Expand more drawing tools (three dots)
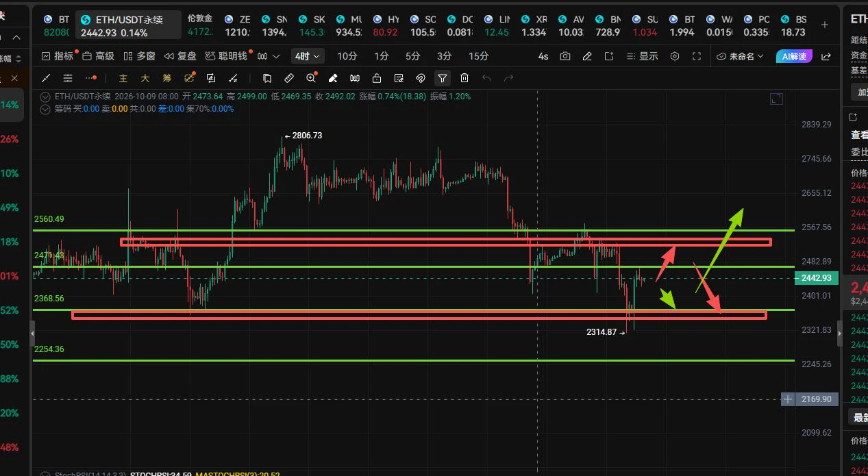The image size is (868, 476). coord(90,78)
